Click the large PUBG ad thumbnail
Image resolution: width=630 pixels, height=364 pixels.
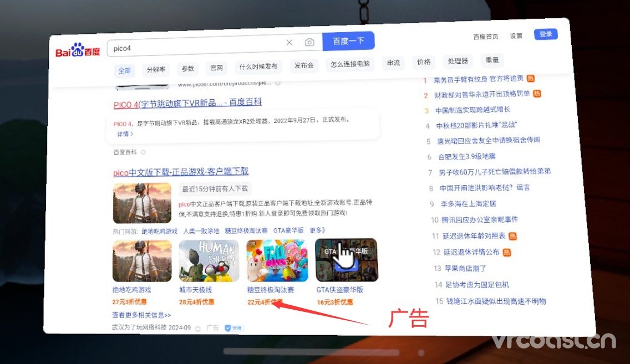pyautogui.click(x=142, y=203)
